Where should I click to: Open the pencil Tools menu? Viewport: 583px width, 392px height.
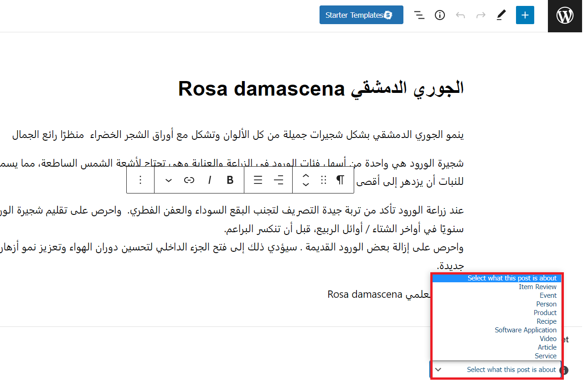[501, 15]
